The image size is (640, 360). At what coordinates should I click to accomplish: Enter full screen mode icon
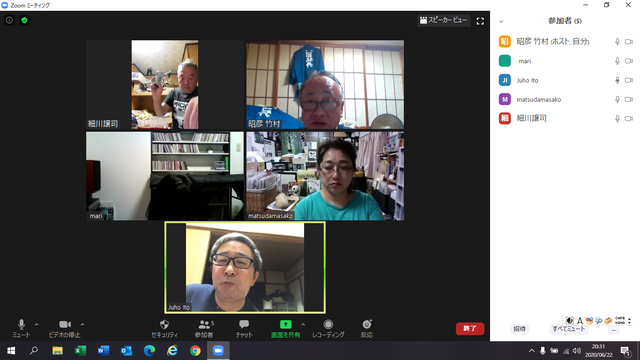pyautogui.click(x=480, y=21)
